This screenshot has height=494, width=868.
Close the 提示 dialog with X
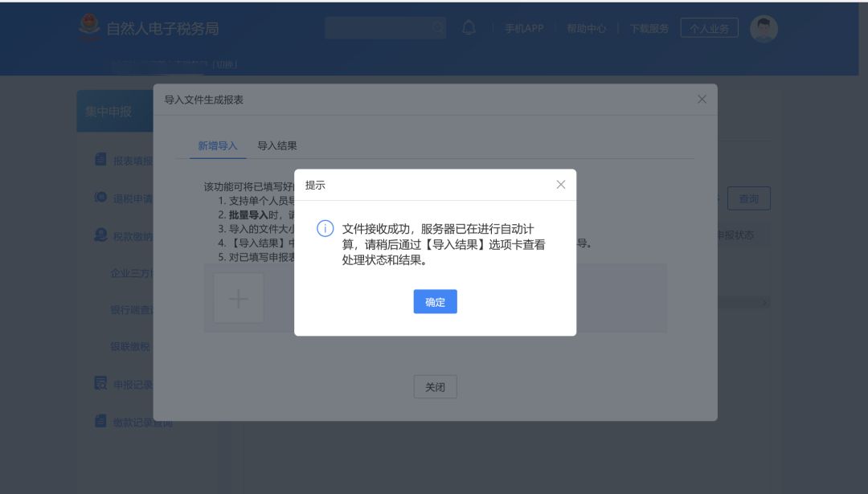(x=561, y=185)
